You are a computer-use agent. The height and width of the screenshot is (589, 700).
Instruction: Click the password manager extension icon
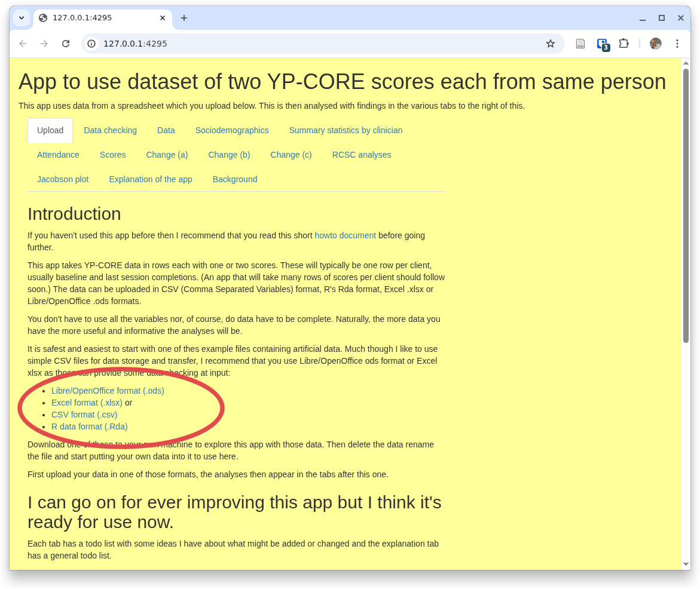pyautogui.click(x=603, y=44)
